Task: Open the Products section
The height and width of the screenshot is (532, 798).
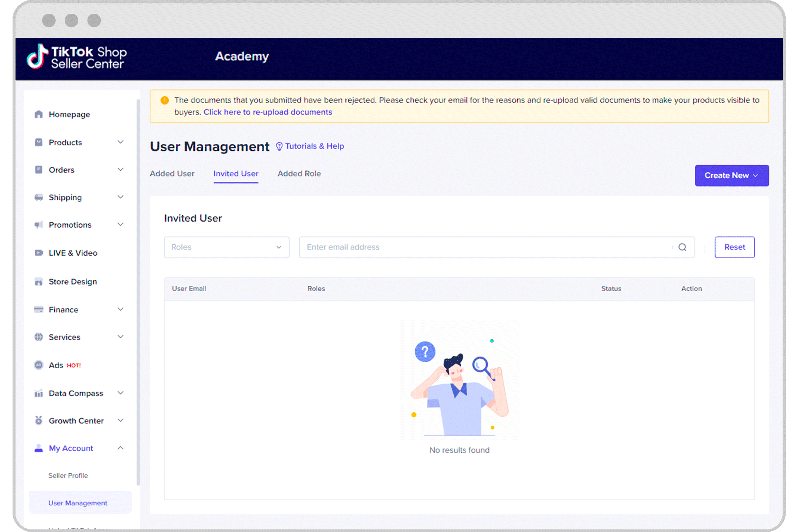Action: 65,142
